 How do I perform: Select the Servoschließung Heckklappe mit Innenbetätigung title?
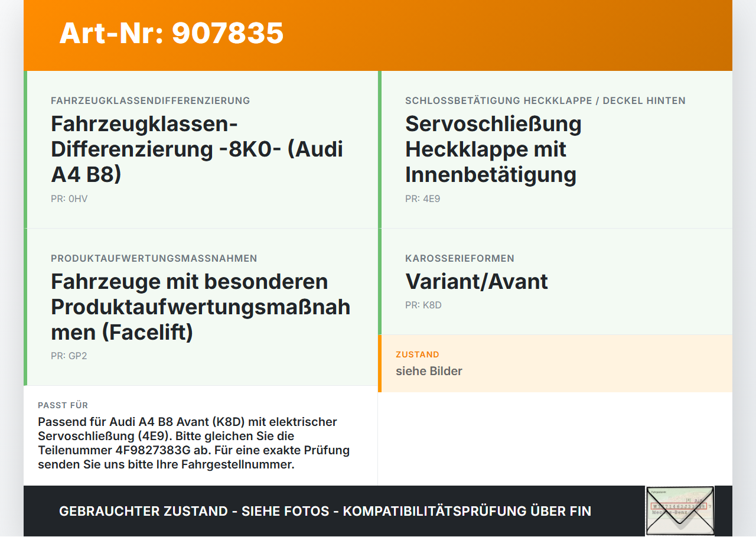493,149
